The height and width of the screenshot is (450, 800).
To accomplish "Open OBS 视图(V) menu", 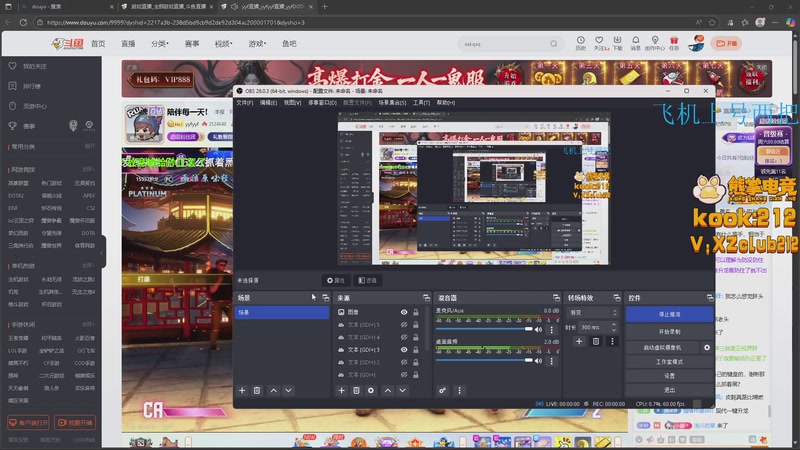I will (292, 103).
